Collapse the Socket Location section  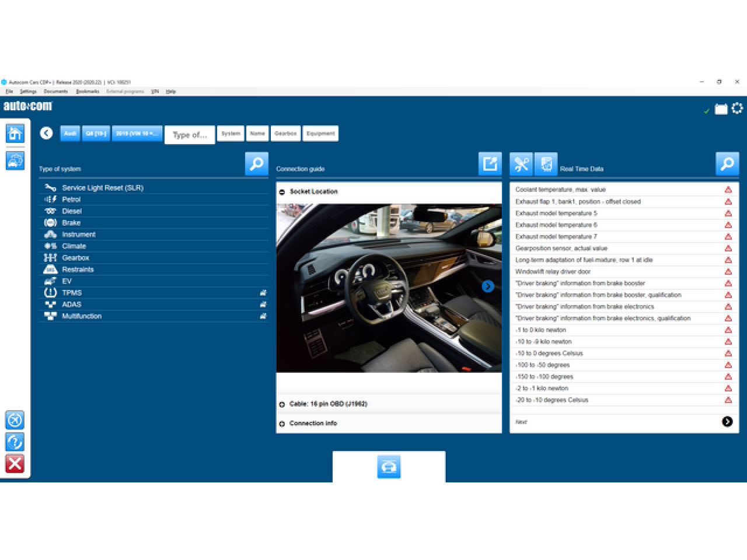[x=282, y=192]
